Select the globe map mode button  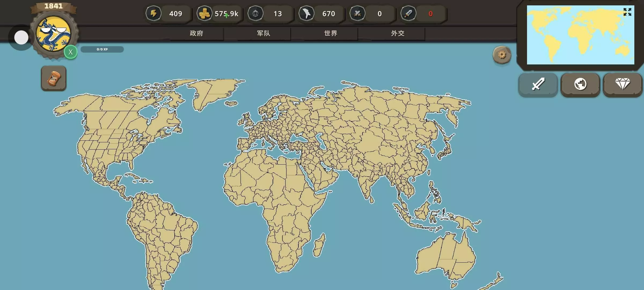click(580, 84)
